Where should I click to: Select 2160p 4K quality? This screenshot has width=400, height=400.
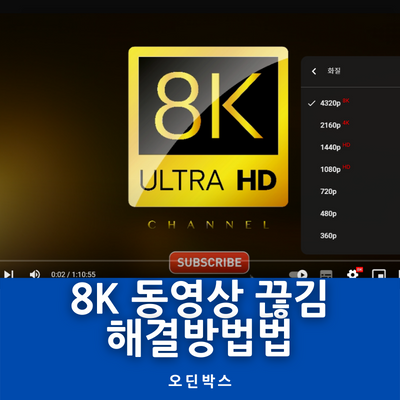[x=350, y=125]
